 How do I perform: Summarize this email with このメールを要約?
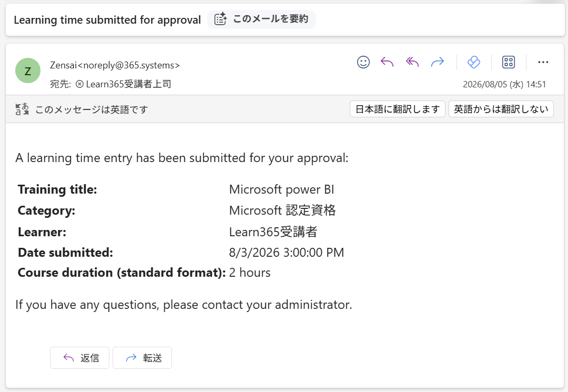261,19
